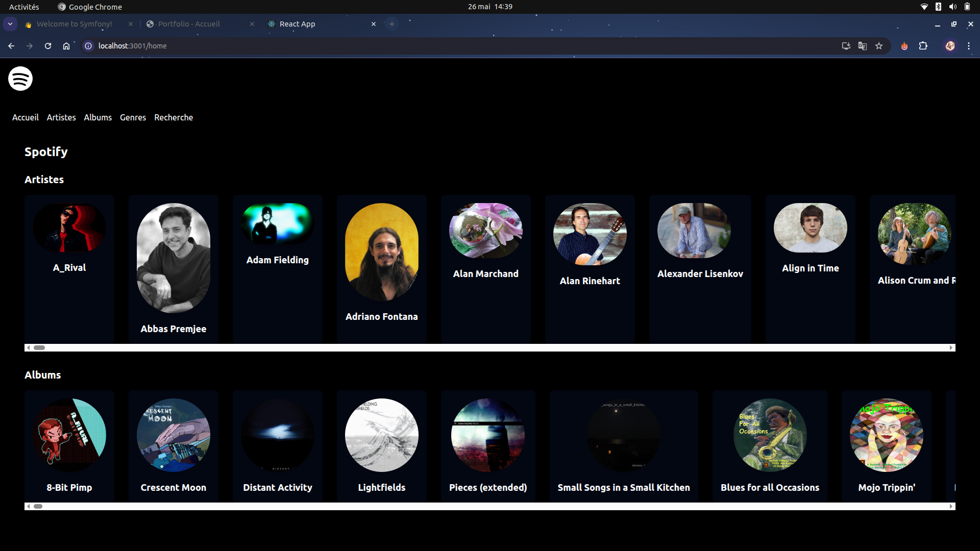The height and width of the screenshot is (551, 980).
Task: Open the Artistes nav link
Action: 61,117
